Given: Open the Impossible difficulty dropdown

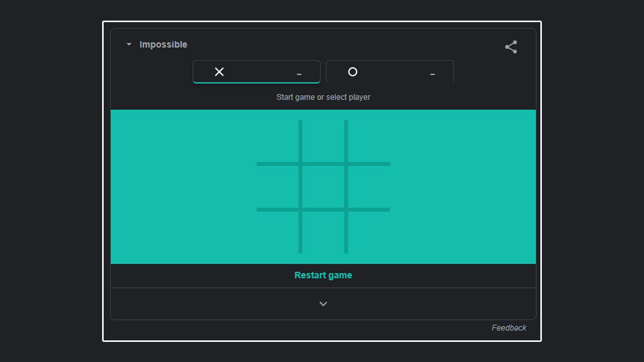Looking at the screenshot, I should click(156, 44).
